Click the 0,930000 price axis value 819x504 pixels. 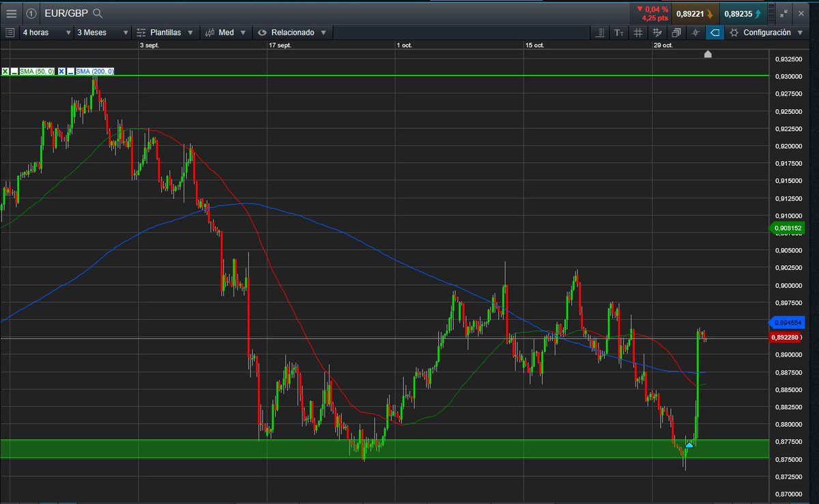coord(789,76)
